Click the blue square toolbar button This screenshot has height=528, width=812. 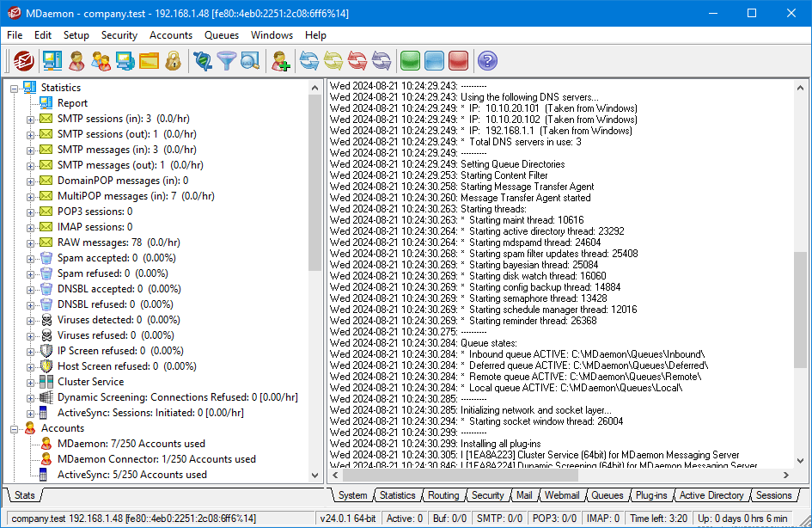434,60
